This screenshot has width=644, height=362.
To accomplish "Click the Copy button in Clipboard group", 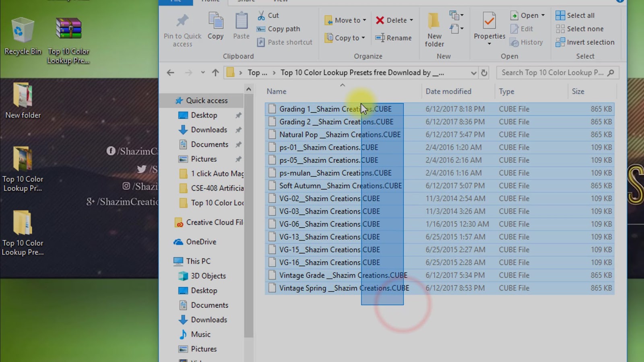I will pos(216,26).
